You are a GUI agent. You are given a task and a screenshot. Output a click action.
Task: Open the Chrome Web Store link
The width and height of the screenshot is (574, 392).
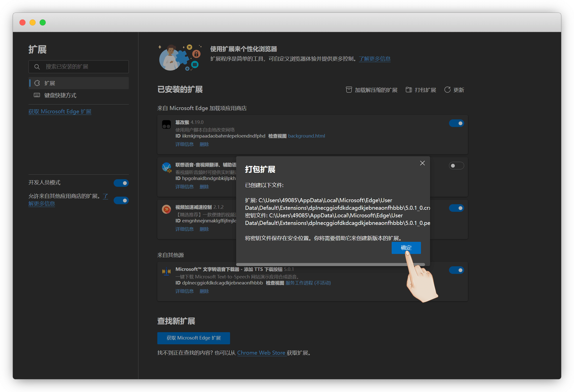(x=261, y=353)
